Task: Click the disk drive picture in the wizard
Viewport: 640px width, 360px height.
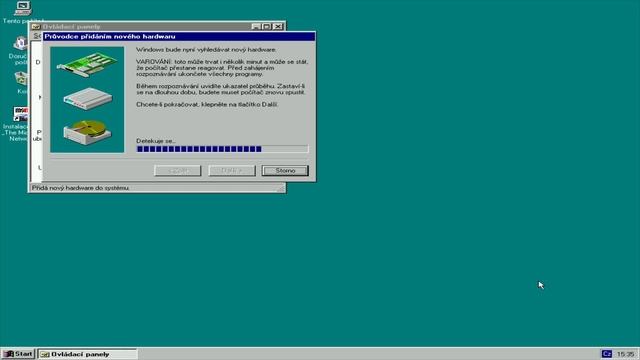Action: [x=87, y=132]
